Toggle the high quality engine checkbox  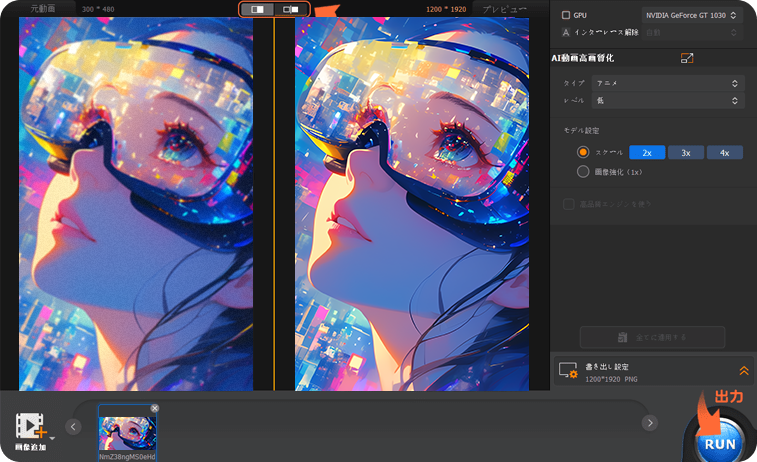click(569, 204)
